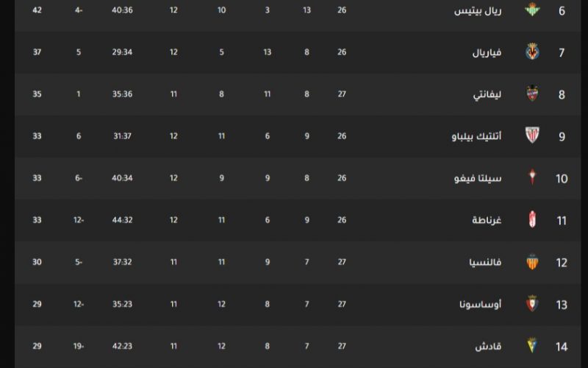The height and width of the screenshot is (368, 588).
Task: Click the Cadiz club crest
Action: tap(532, 345)
